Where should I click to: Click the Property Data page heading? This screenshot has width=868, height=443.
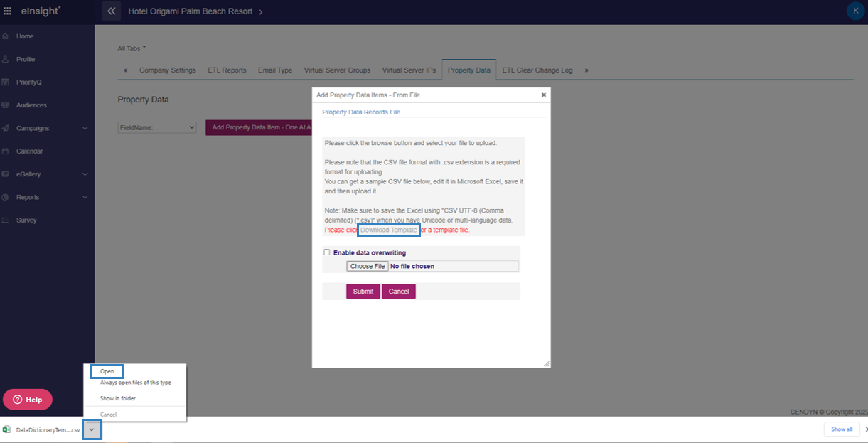tap(143, 100)
